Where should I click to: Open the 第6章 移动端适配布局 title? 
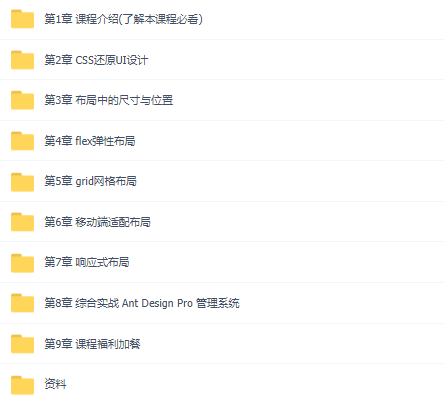pyautogui.click(x=97, y=222)
